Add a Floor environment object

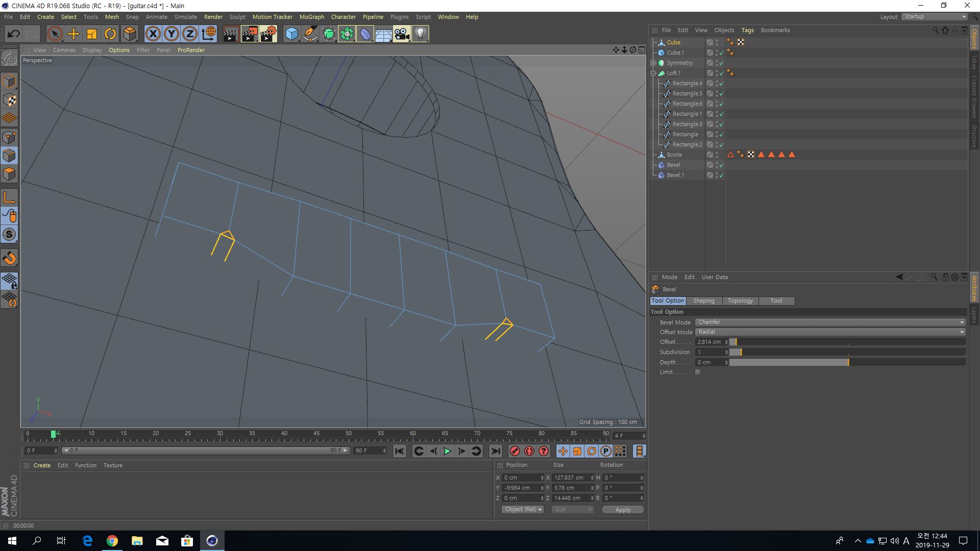pyautogui.click(x=383, y=34)
